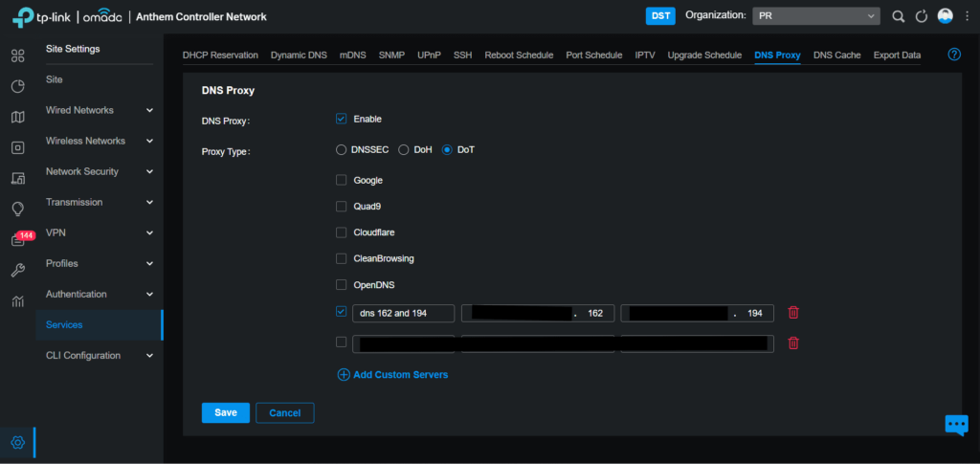The width and height of the screenshot is (980, 464).
Task: Click the global search magnifier icon
Action: click(898, 16)
